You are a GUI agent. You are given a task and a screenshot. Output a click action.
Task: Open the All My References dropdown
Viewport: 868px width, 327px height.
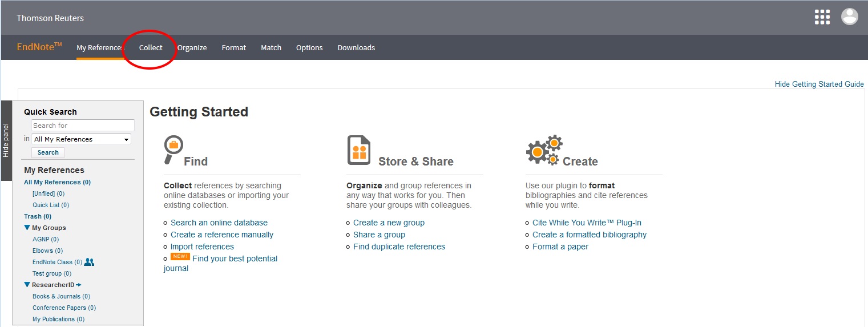click(x=81, y=139)
